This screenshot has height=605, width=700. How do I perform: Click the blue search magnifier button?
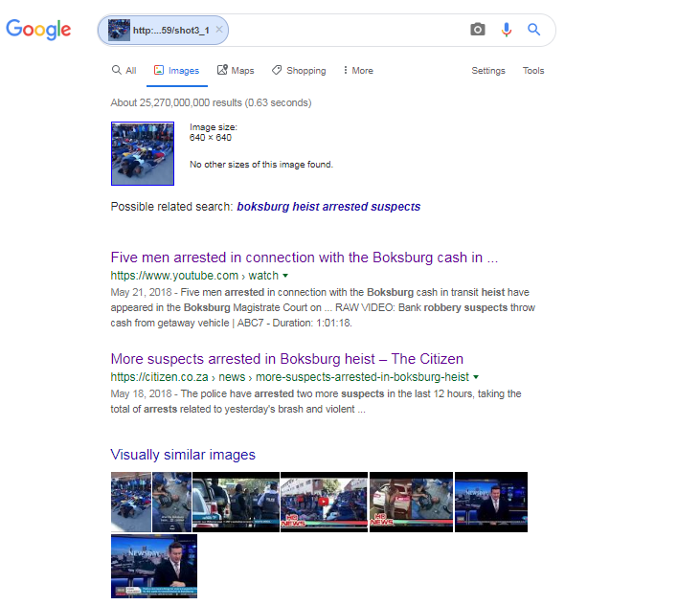tap(534, 30)
